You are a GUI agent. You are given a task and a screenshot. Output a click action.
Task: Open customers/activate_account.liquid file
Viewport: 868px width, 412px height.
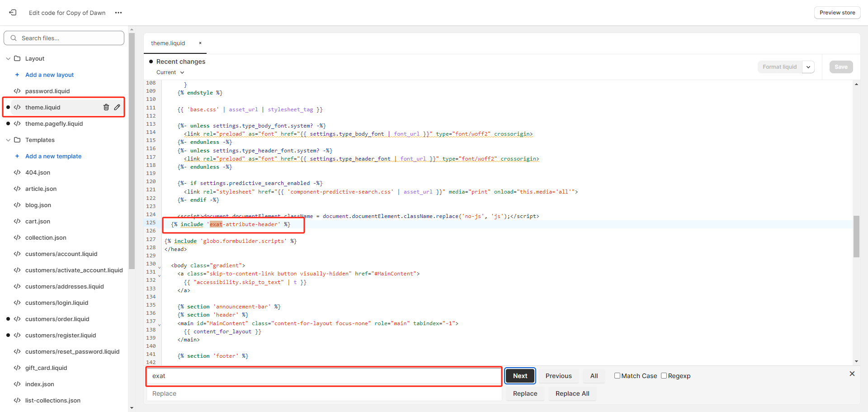click(x=74, y=270)
